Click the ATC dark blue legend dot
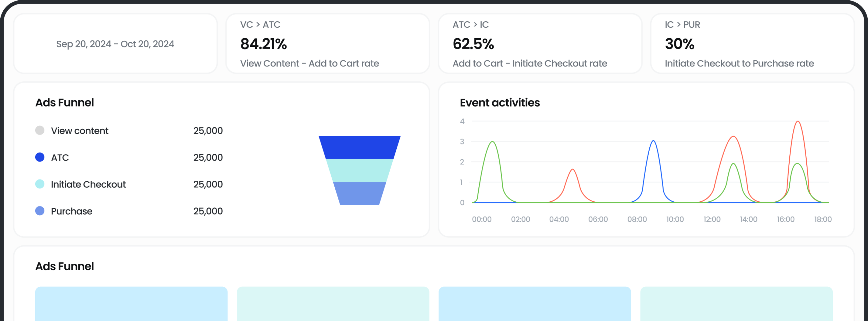 pyautogui.click(x=40, y=157)
